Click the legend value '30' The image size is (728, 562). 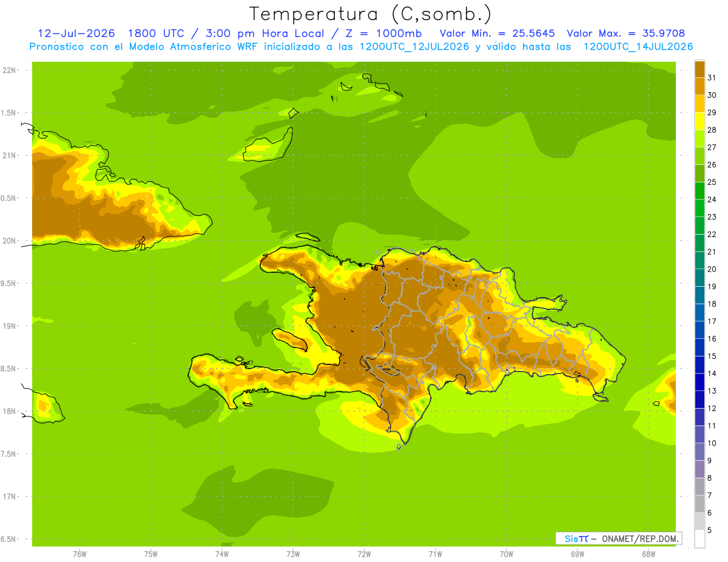(712, 95)
